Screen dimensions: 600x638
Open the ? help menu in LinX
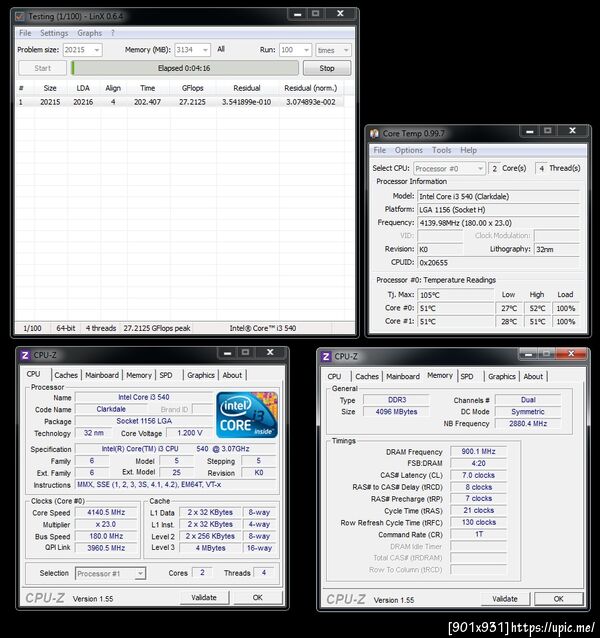[x=113, y=33]
